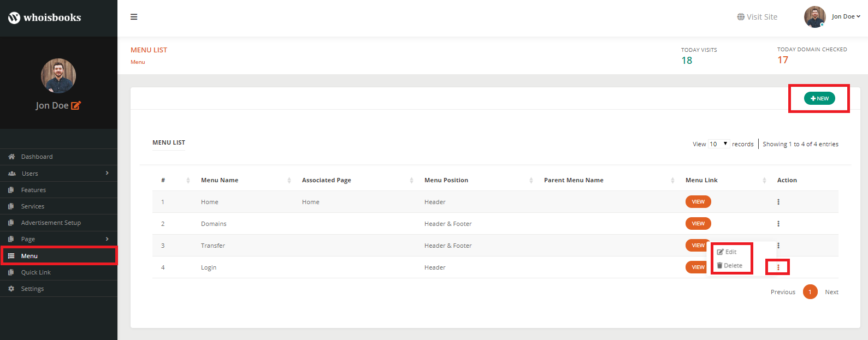Image resolution: width=868 pixels, height=340 pixels.
Task: Open Quick Link in the sidebar
Action: tap(36, 272)
